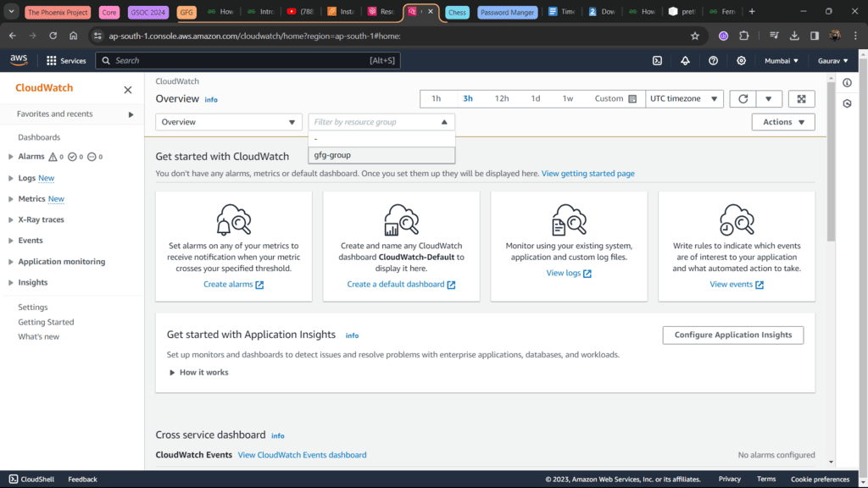
Task: Set time range to 1w
Action: tap(568, 98)
